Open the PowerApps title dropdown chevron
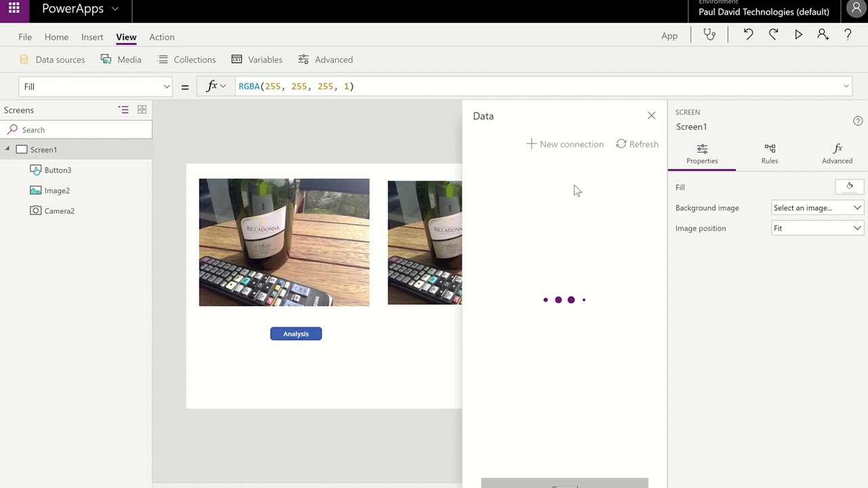Screen dimensions: 868x488 (115, 9)
